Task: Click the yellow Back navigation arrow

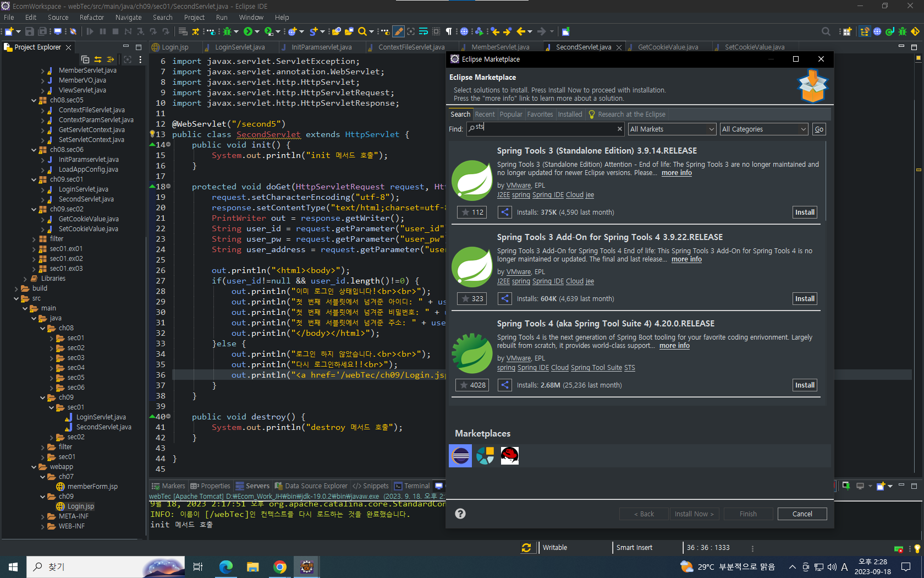Action: [x=520, y=31]
